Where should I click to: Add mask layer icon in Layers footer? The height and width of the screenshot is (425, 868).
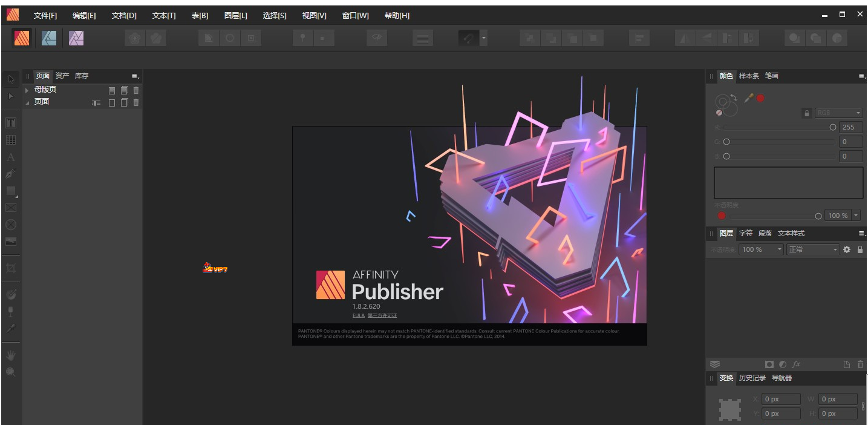click(769, 364)
